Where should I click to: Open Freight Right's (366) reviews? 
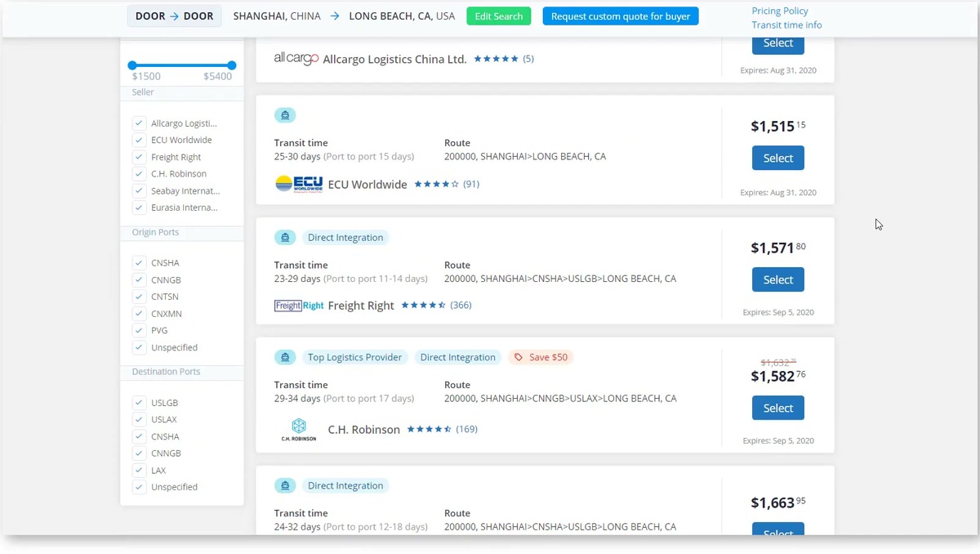(x=461, y=305)
